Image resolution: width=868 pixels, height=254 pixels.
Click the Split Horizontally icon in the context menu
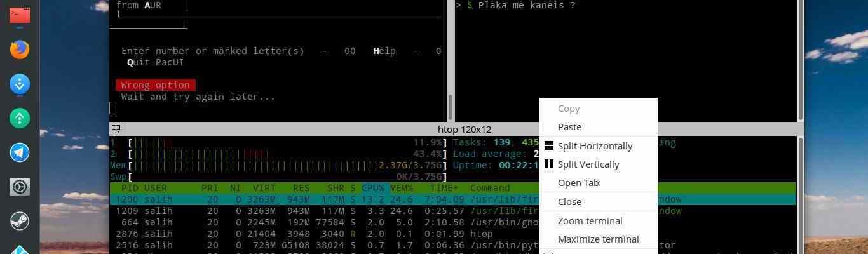tap(549, 145)
